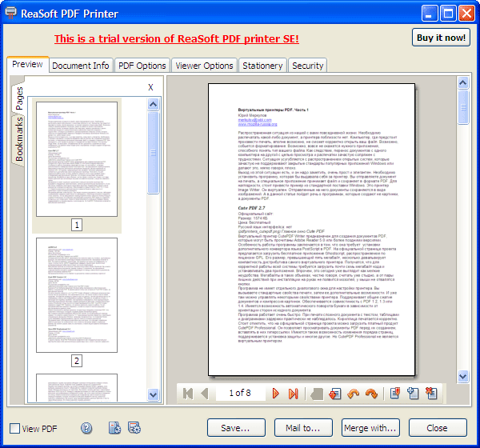The width and height of the screenshot is (480, 448).
Task: Maximize the ReaSoft PDF Printer window
Action: [448, 14]
